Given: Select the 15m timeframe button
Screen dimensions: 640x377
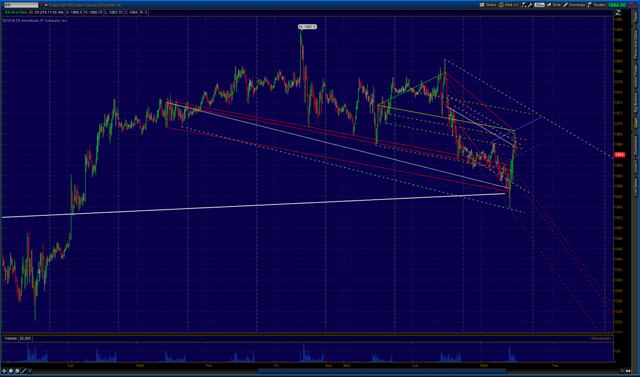Looking at the screenshot, I should pyautogui.click(x=540, y=5).
